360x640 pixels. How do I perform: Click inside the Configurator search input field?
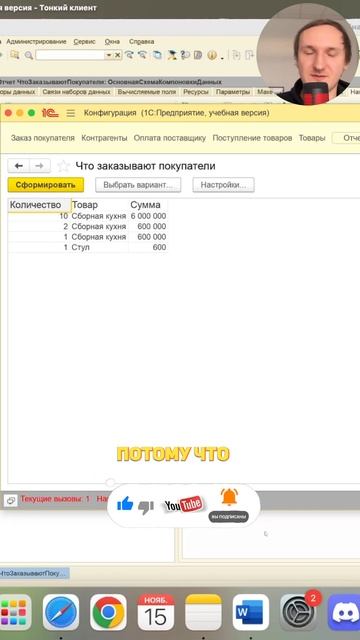coord(70,55)
